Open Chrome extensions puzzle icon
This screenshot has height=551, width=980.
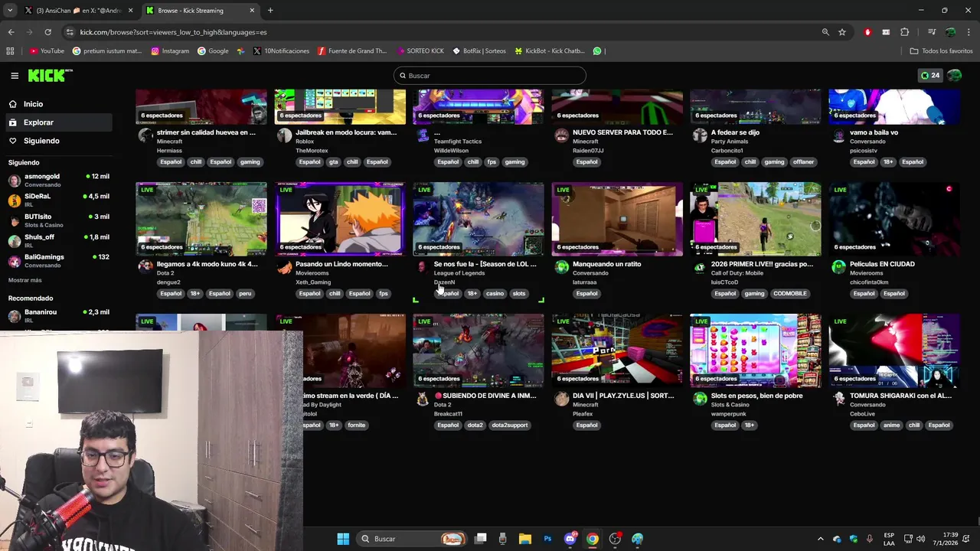coord(905,32)
